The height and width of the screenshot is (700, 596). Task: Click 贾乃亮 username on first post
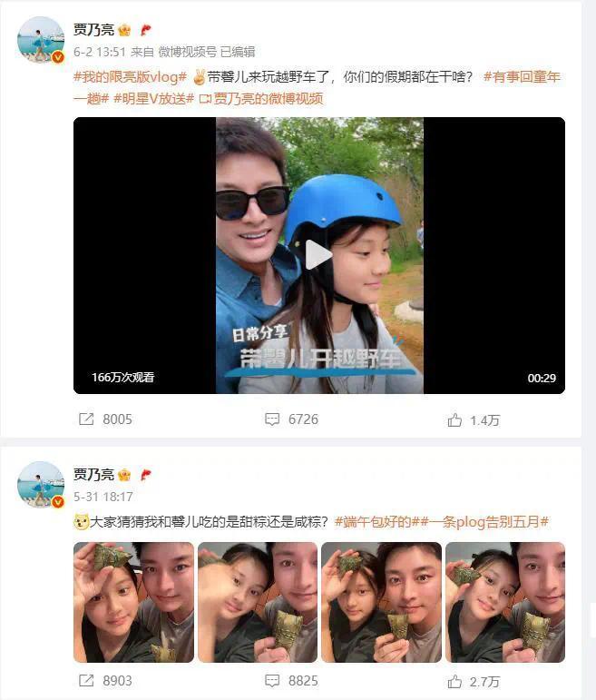[x=94, y=30]
